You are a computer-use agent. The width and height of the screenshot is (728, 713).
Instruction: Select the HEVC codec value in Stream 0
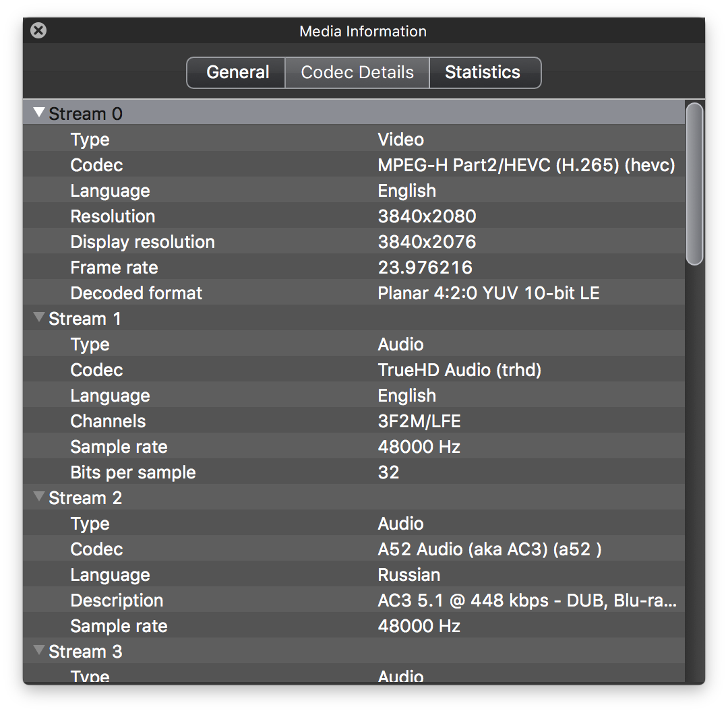click(526, 165)
